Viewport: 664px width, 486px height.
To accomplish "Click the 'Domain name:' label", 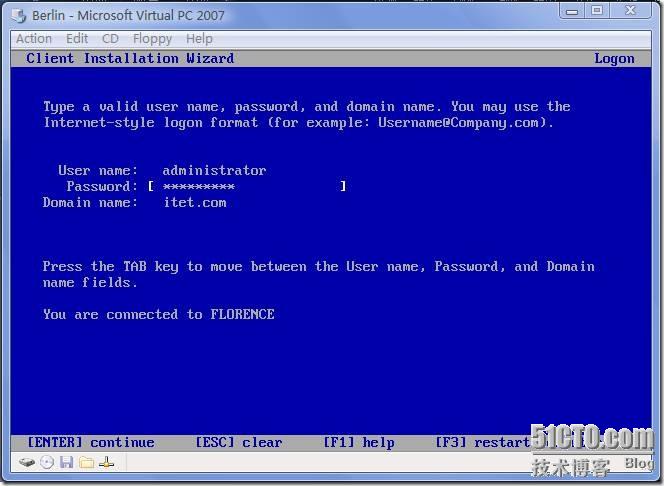I will pyautogui.click(x=90, y=202).
